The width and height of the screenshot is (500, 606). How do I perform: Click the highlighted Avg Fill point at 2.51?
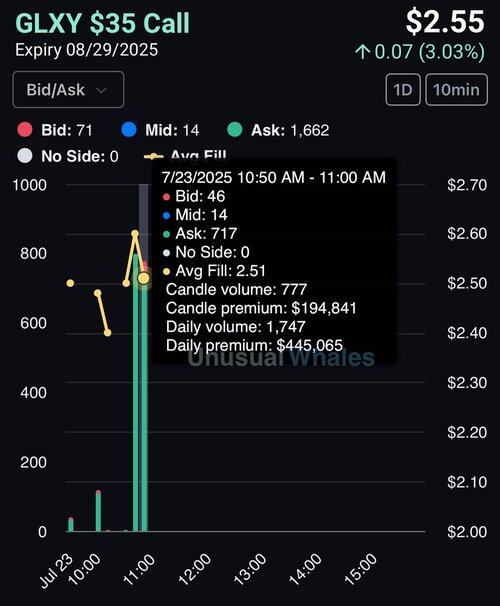pos(144,278)
